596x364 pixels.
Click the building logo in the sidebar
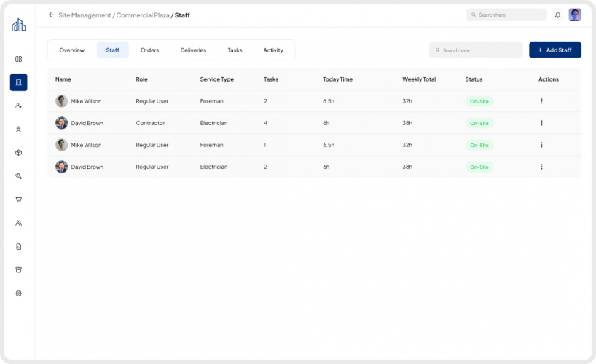pos(19,25)
